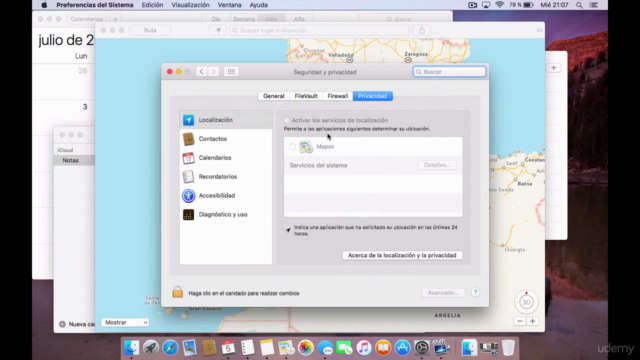Zoom out the map with minus button

pos(520,321)
